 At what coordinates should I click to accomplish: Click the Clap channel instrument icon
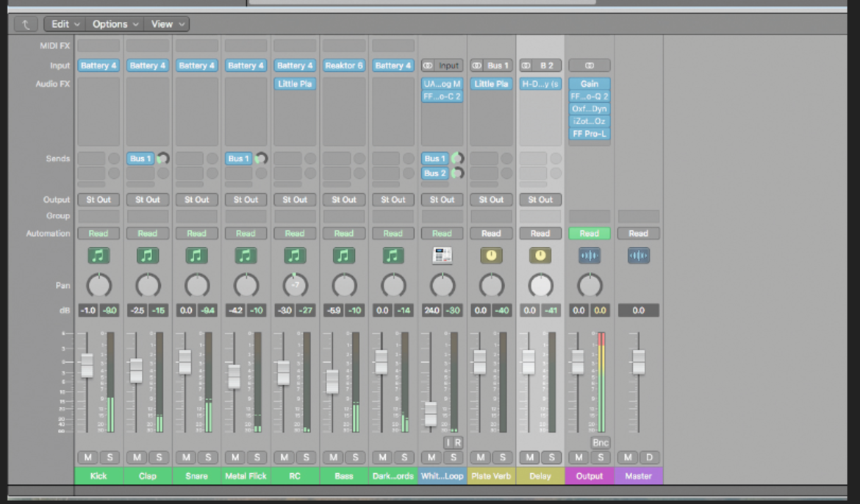click(x=148, y=256)
